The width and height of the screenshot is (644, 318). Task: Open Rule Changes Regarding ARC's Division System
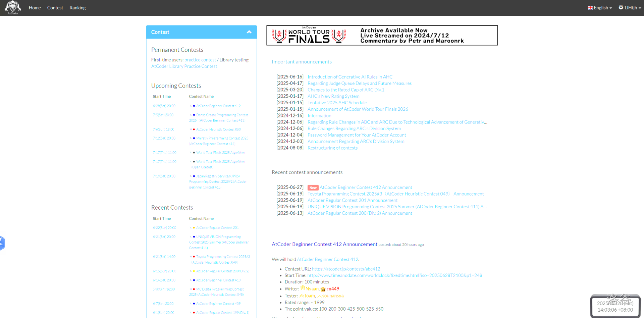point(354,128)
